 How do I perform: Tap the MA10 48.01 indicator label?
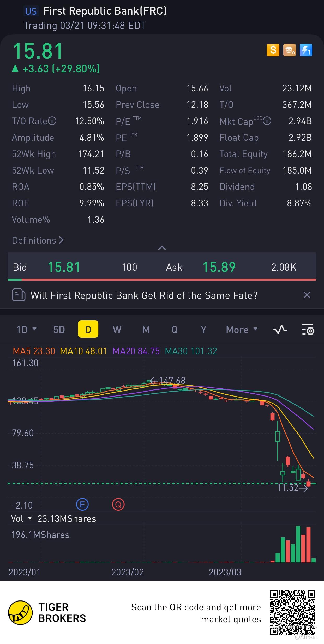pos(83,351)
